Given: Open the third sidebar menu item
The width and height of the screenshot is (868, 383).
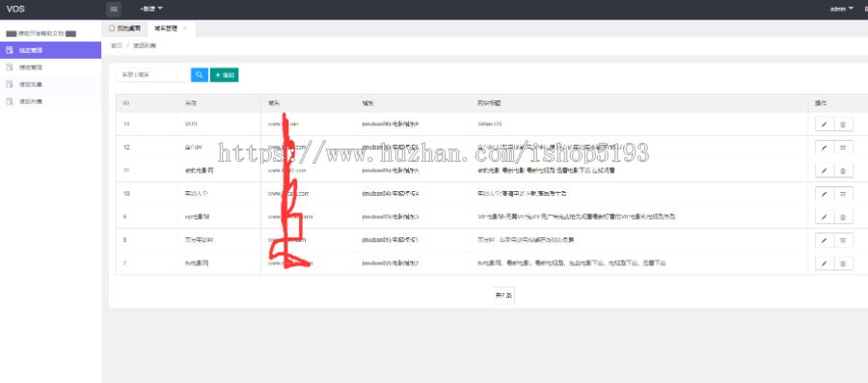Looking at the screenshot, I should 50,85.
